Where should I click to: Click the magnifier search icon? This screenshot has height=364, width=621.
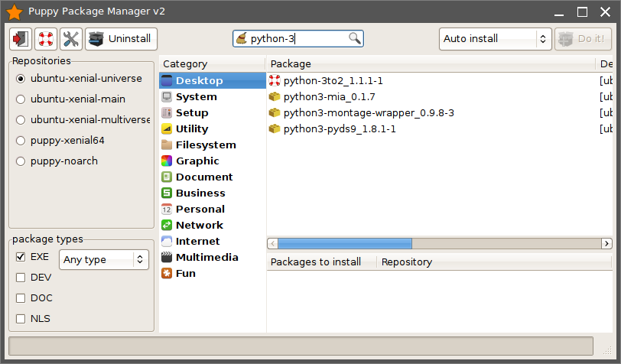point(354,38)
